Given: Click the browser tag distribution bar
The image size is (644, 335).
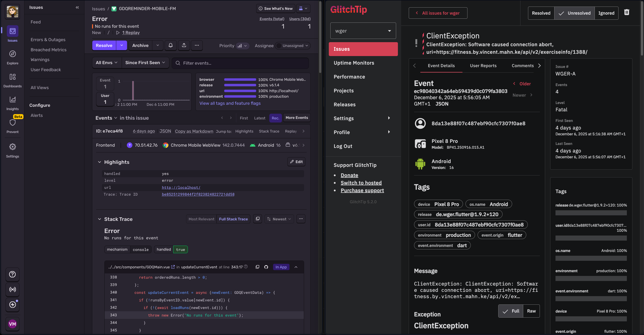Looking at the screenshot, I should pos(240,80).
